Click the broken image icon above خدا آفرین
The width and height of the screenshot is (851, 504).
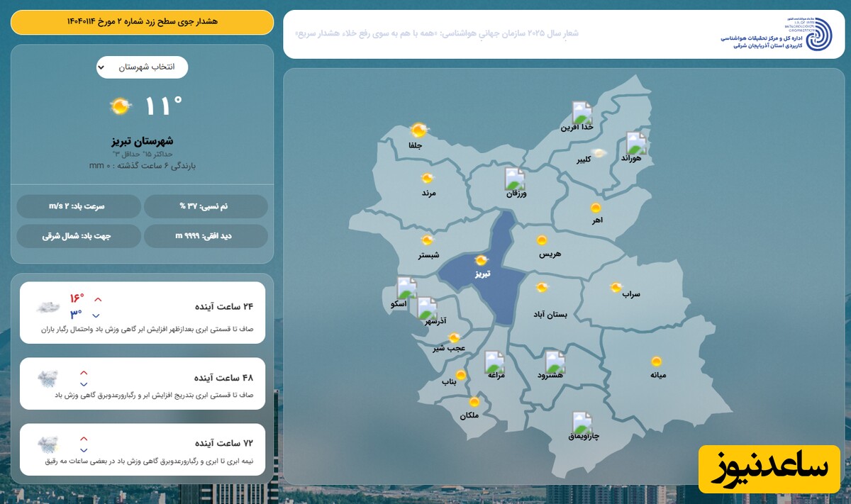pos(582,113)
